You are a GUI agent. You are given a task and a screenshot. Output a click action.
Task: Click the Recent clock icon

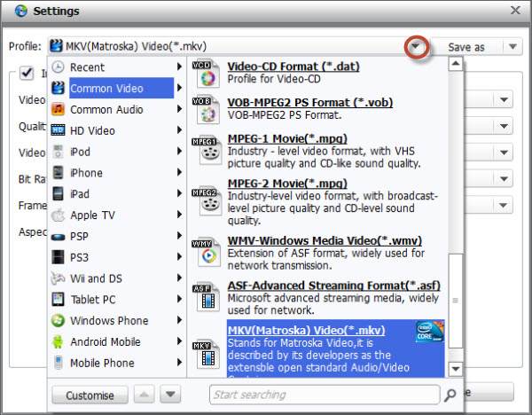pos(58,67)
